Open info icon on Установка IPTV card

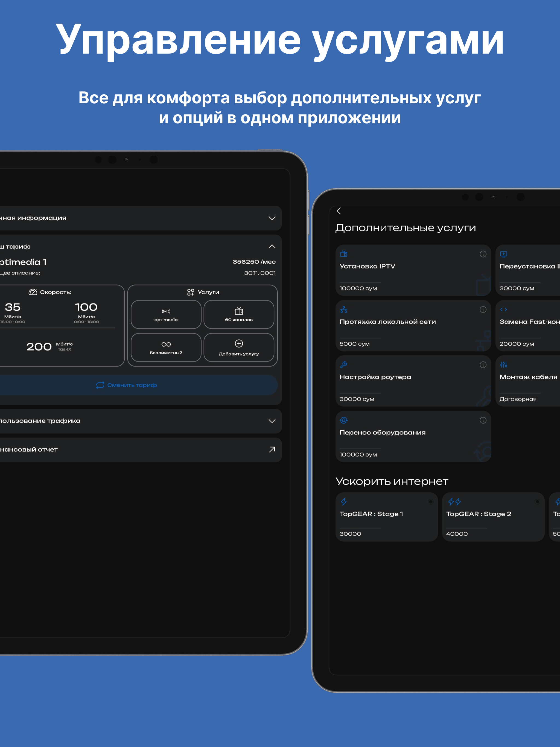[483, 254]
